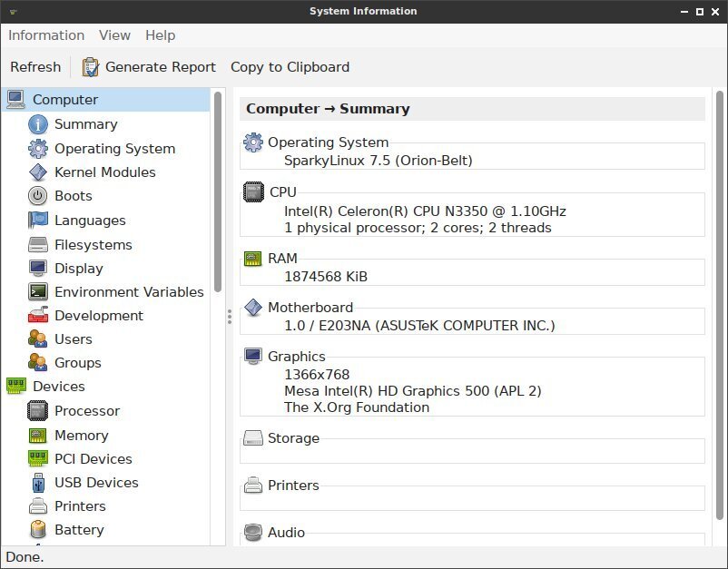Click the Refresh button
The width and height of the screenshot is (728, 569).
pyautogui.click(x=35, y=66)
